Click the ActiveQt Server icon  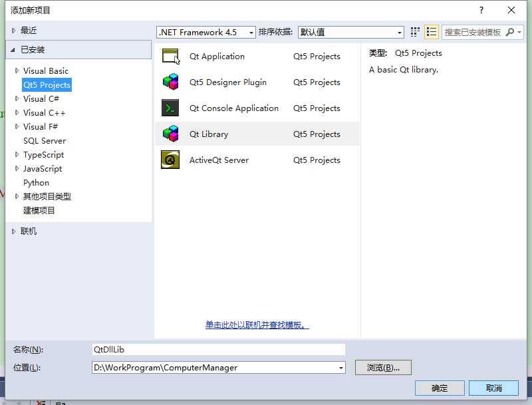pos(170,160)
